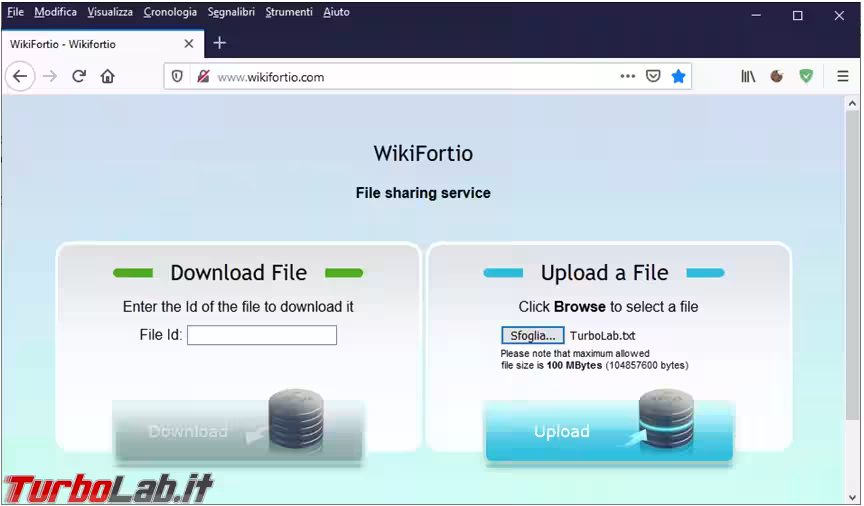Open the Cronologia menu
This screenshot has width=864, height=506.
coord(170,12)
